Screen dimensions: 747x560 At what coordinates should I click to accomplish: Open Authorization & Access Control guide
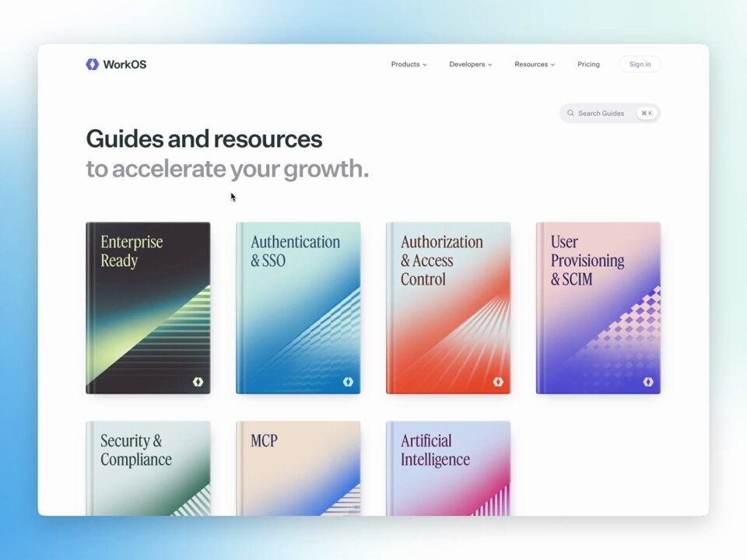[x=448, y=308]
